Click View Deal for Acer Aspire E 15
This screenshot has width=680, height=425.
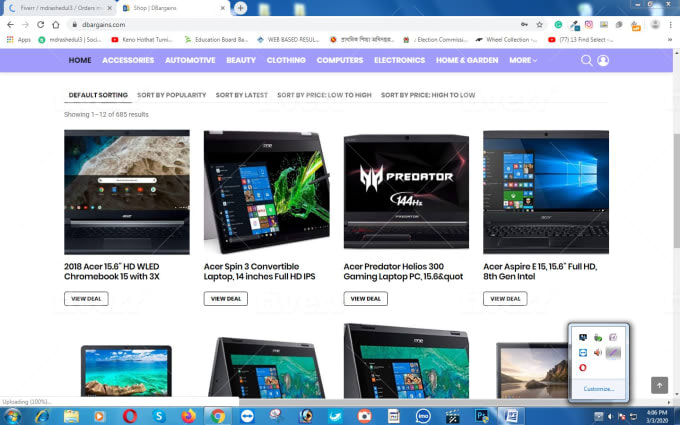pos(505,298)
